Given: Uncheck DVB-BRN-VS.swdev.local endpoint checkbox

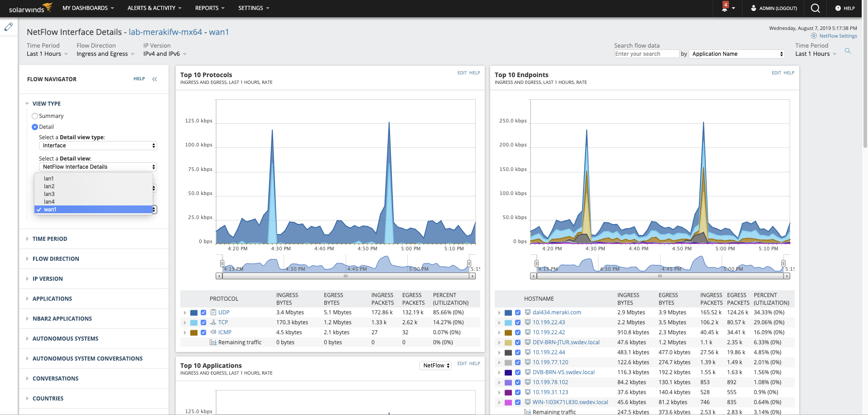Looking at the screenshot, I should [518, 372].
